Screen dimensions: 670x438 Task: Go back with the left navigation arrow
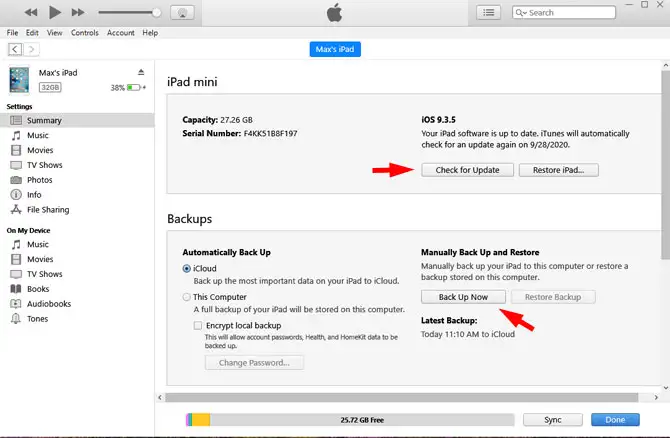pos(15,49)
